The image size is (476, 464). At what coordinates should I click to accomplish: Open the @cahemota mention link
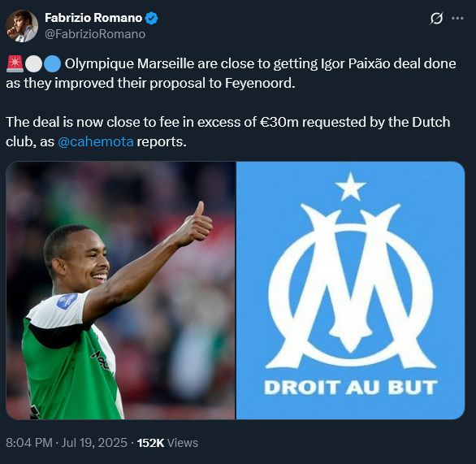point(96,142)
